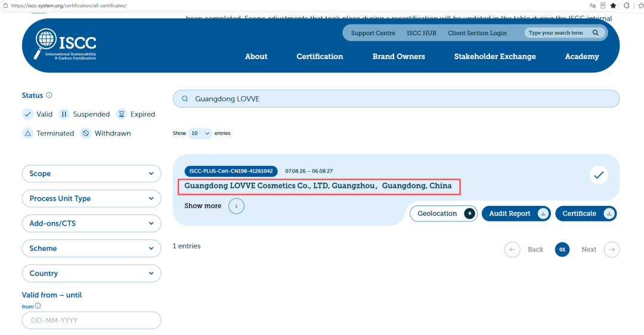Open the Process Unit Type dropdown

tap(91, 198)
